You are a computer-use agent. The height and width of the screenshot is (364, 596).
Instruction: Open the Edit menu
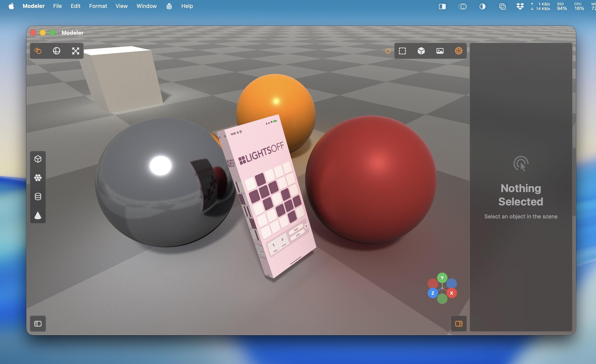click(75, 6)
